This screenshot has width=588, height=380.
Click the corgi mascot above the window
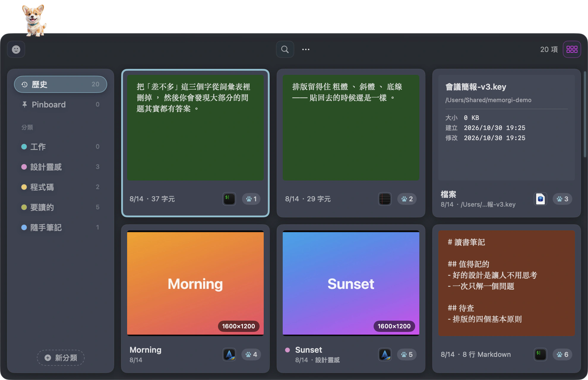34,20
